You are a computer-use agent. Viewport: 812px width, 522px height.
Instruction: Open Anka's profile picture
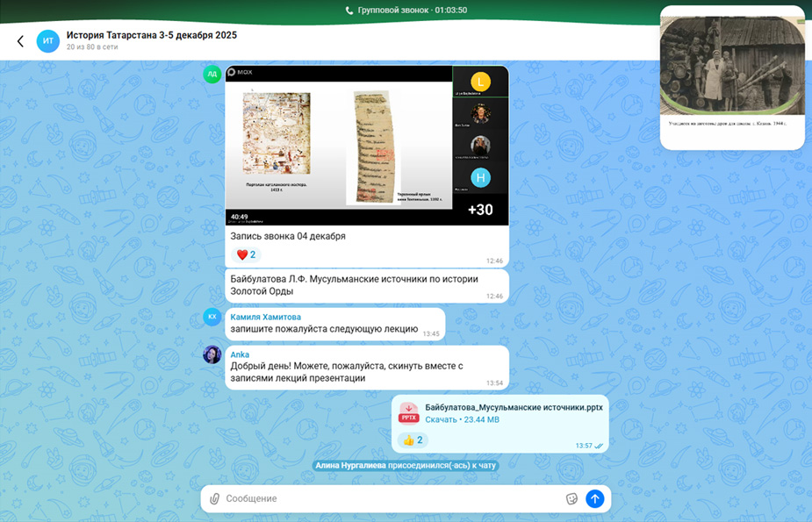pyautogui.click(x=212, y=354)
